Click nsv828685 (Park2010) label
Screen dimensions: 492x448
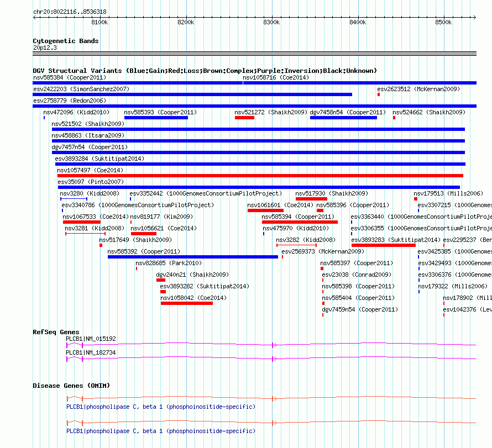point(169,263)
